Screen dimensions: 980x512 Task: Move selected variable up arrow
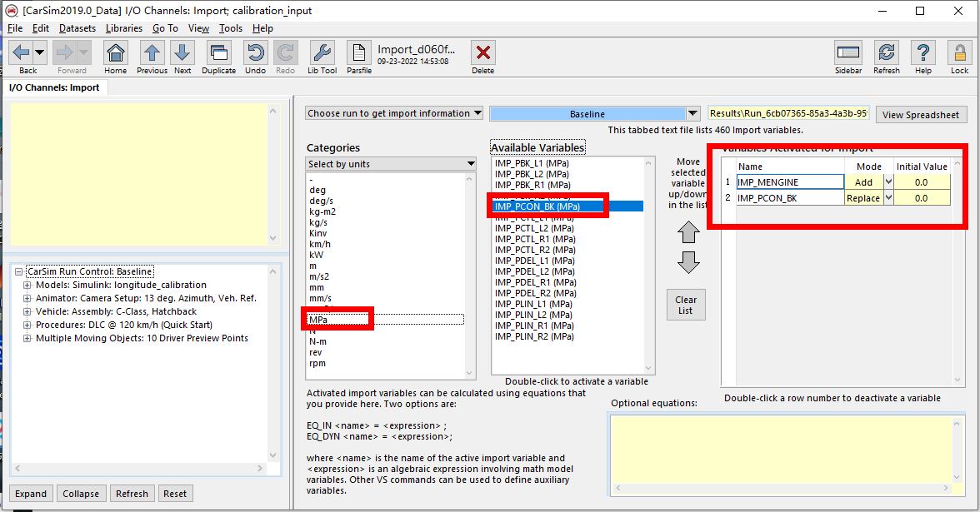[x=688, y=233]
